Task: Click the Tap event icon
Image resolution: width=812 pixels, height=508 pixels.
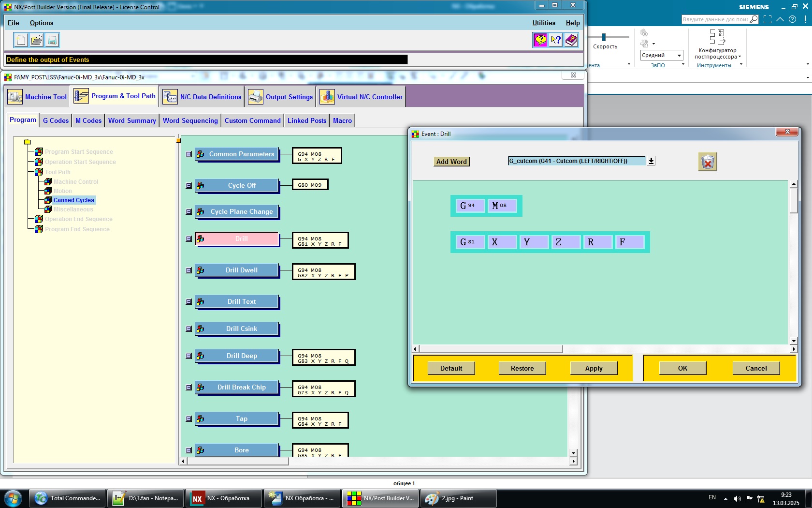Action: point(201,419)
